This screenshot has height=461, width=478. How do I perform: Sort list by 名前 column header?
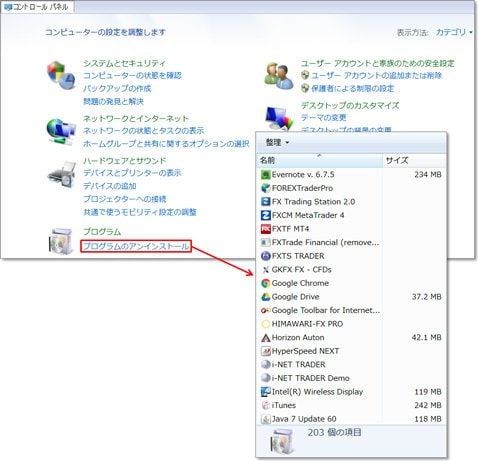pyautogui.click(x=319, y=160)
